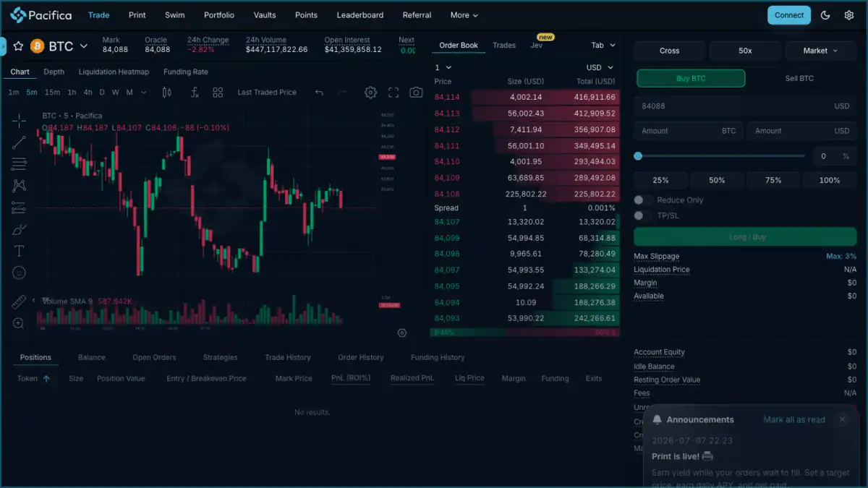Open the More menu in navigation
Viewport: 868px width, 488px height.
pos(464,15)
